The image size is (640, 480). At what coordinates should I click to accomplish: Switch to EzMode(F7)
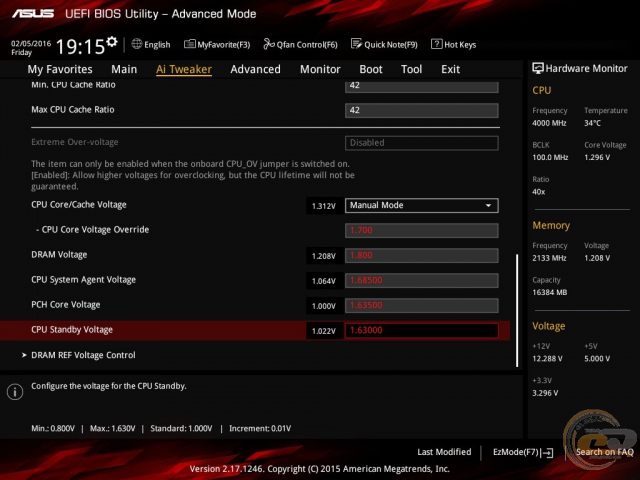[x=516, y=452]
